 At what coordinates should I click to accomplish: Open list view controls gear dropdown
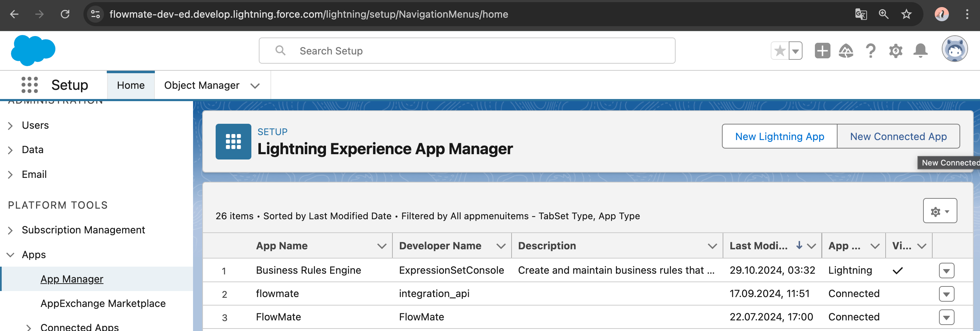click(x=940, y=211)
